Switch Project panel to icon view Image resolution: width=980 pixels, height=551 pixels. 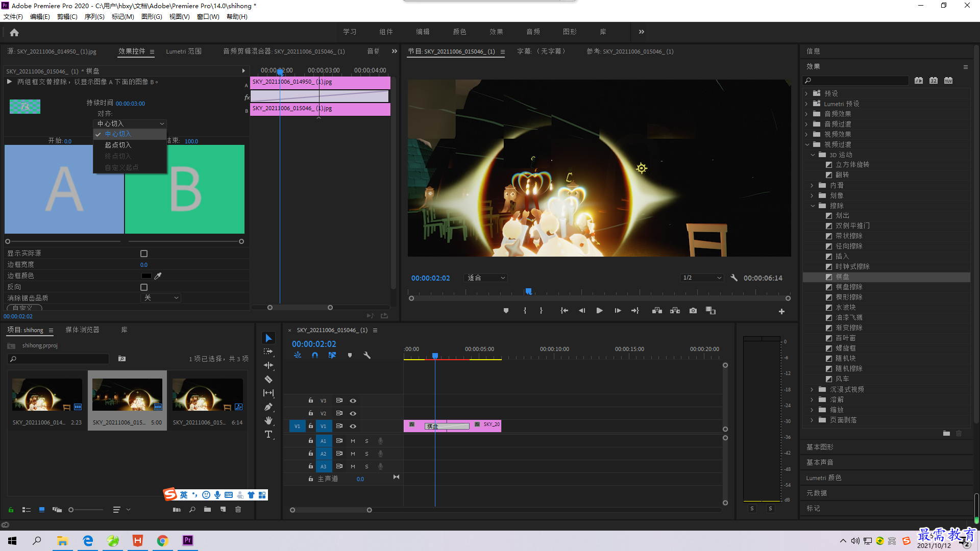tap(42, 509)
